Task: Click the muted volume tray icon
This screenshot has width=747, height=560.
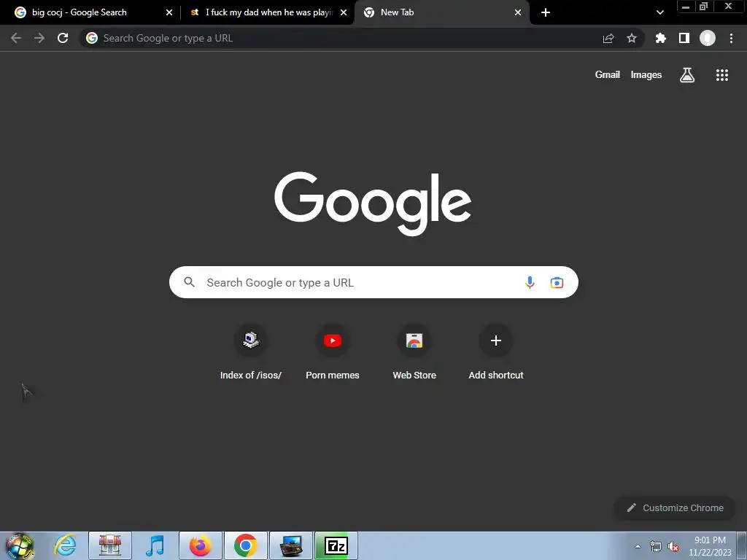Action: pos(673,546)
